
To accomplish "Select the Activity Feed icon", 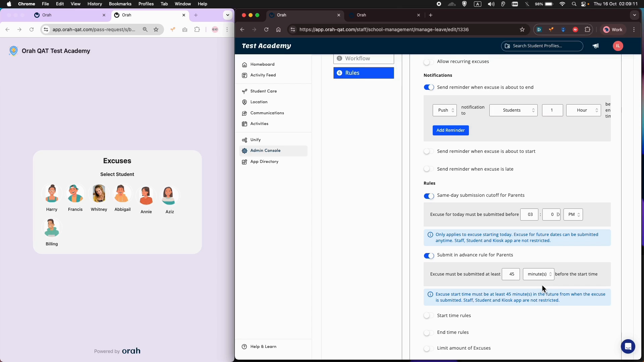I will [245, 75].
